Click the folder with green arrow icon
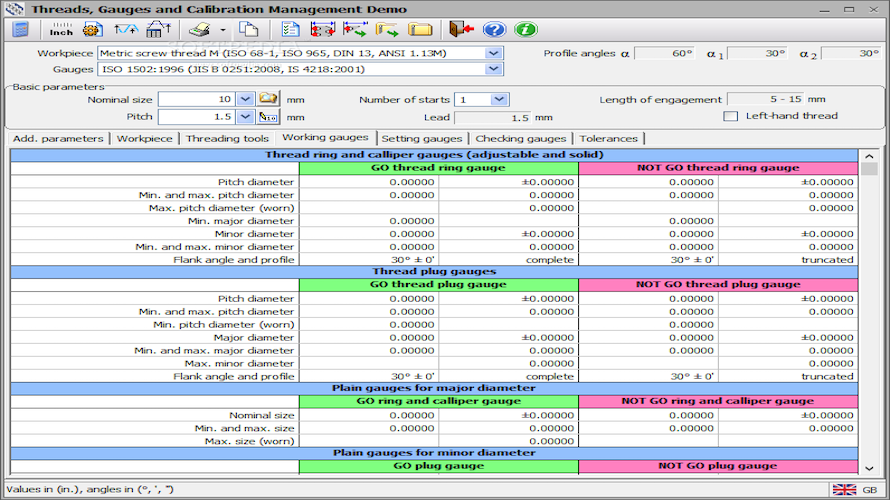This screenshot has height=500, width=890. [x=387, y=30]
